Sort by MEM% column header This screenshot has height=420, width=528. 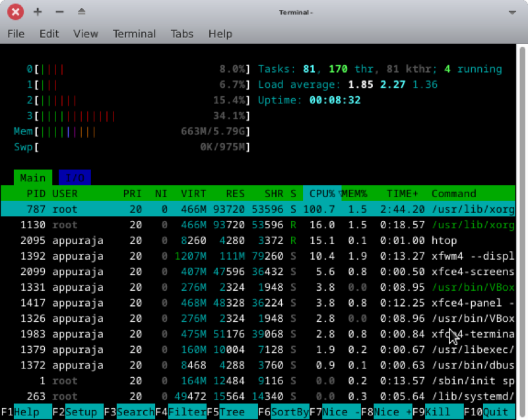[354, 194]
